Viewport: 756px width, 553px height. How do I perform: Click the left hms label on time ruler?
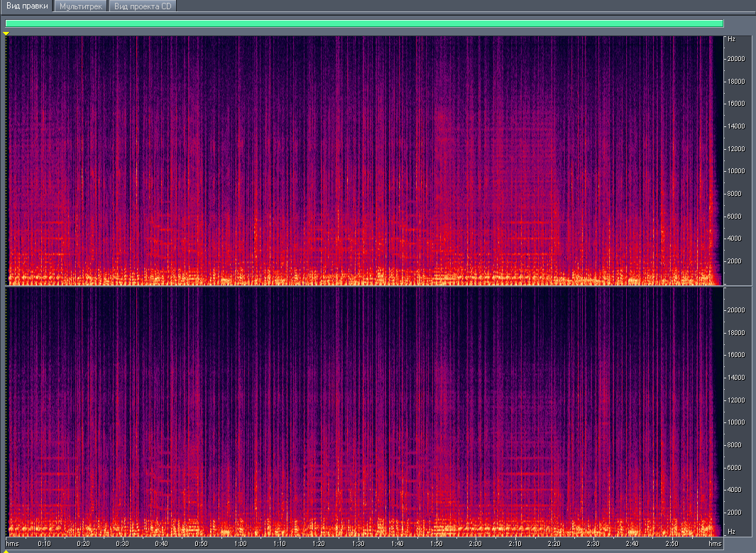click(x=13, y=544)
